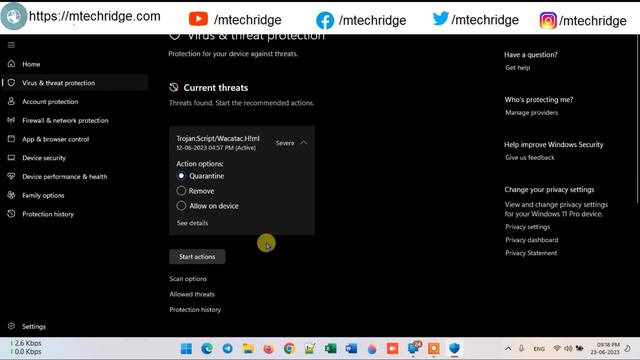Click the Current threats refresh-shield icon
Screen dimensions: 640x360
(174, 87)
